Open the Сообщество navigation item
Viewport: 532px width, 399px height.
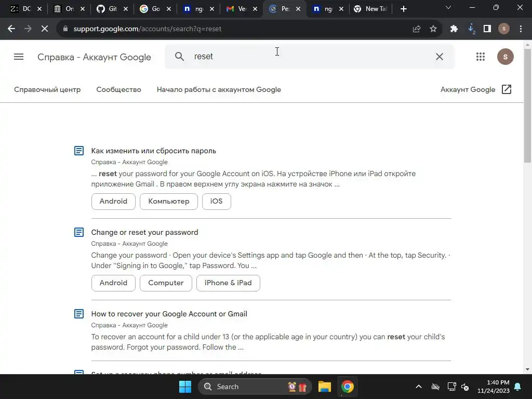click(x=119, y=89)
